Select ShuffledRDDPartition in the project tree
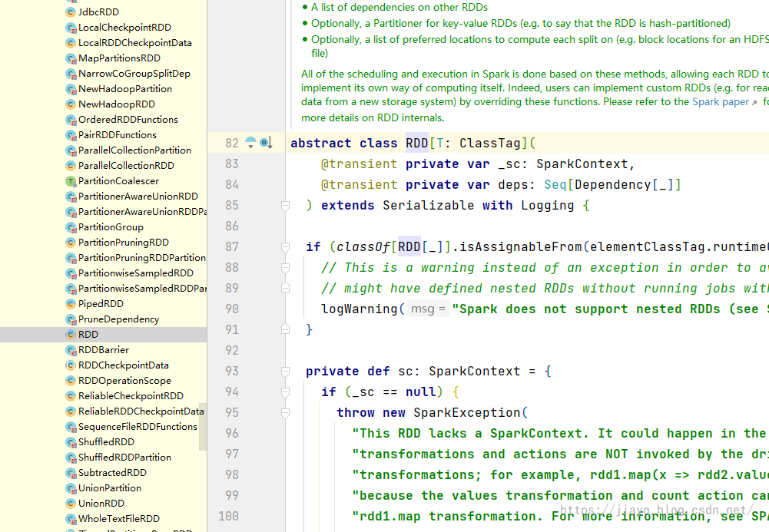The image size is (769, 532). pyautogui.click(x=124, y=458)
